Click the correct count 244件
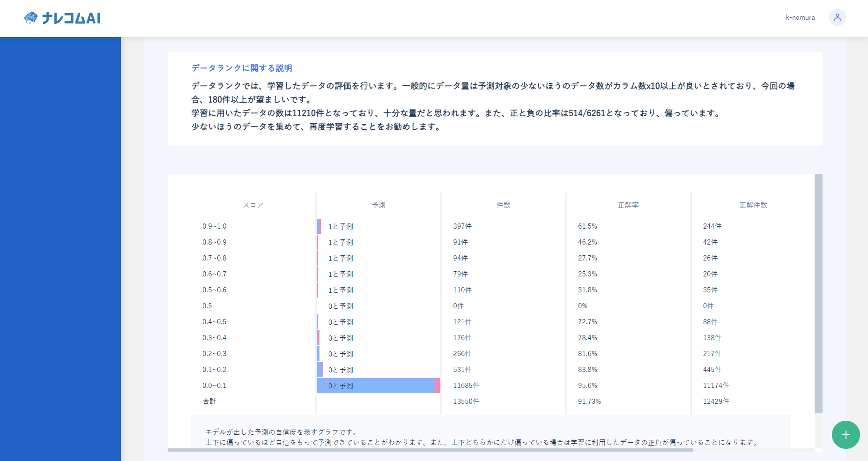 712,226
